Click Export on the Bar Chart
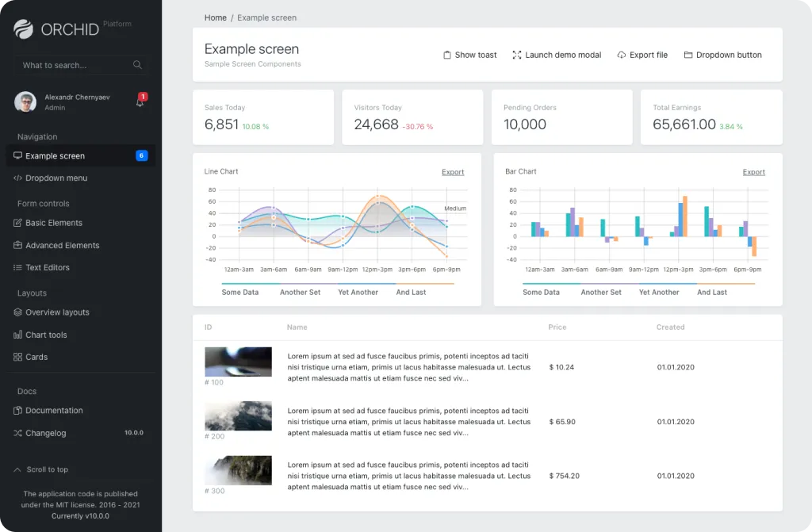The image size is (812, 532). point(753,172)
